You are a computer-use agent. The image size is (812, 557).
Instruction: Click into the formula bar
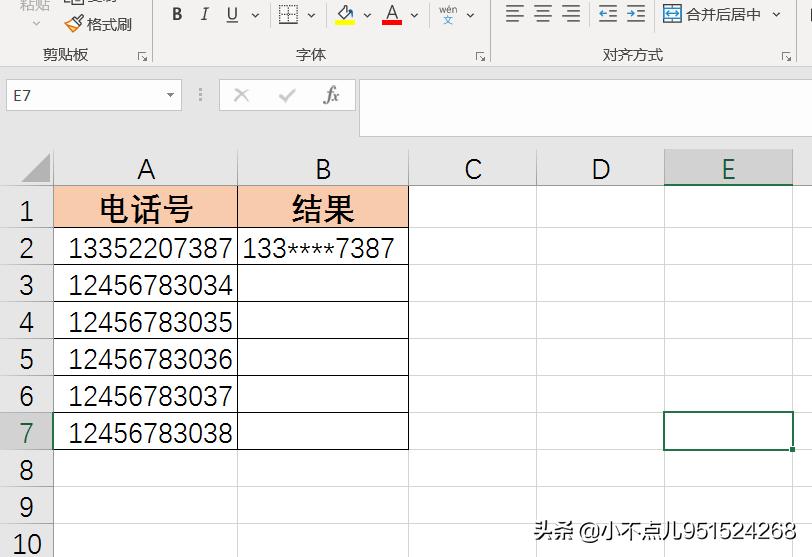pos(586,108)
